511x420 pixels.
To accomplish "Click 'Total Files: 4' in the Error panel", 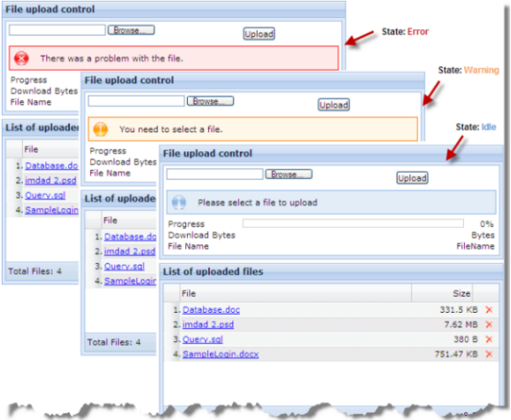I will click(x=35, y=271).
